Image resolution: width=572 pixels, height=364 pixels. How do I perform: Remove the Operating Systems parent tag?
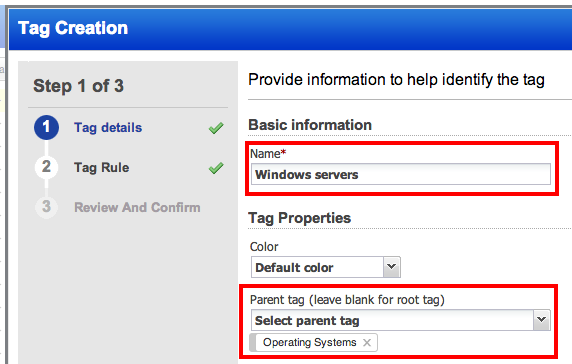pyautogui.click(x=367, y=342)
